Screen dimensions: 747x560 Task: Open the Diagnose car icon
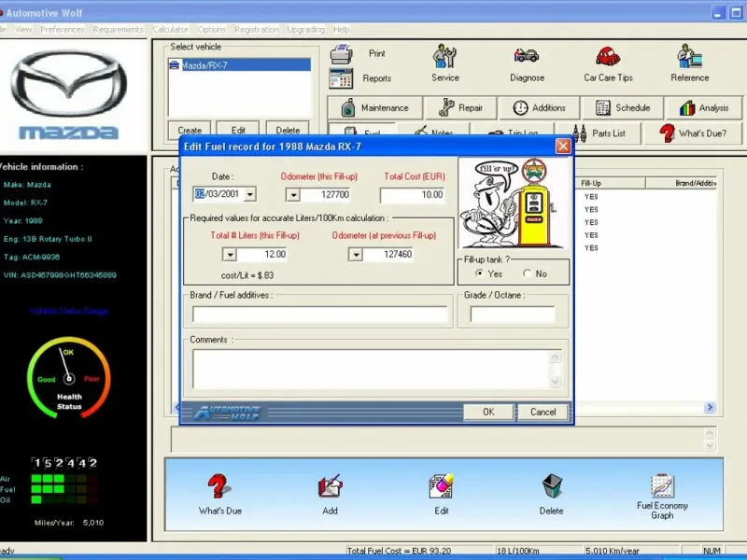(x=526, y=56)
